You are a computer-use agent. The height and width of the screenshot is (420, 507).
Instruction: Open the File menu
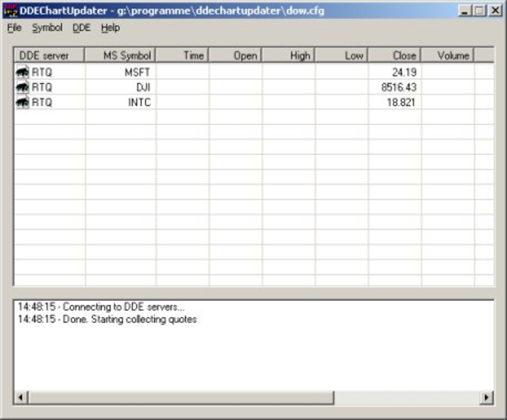[14, 27]
